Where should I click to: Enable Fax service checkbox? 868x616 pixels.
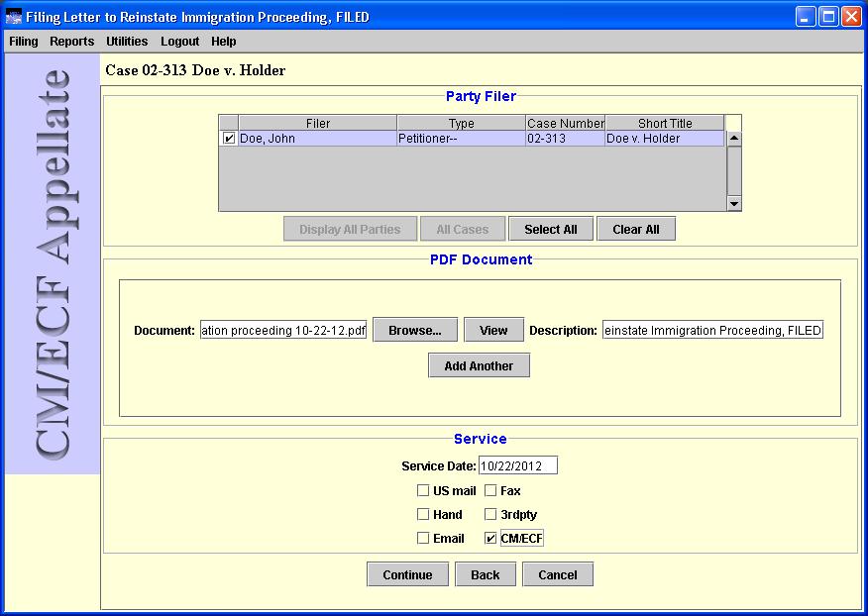point(490,490)
